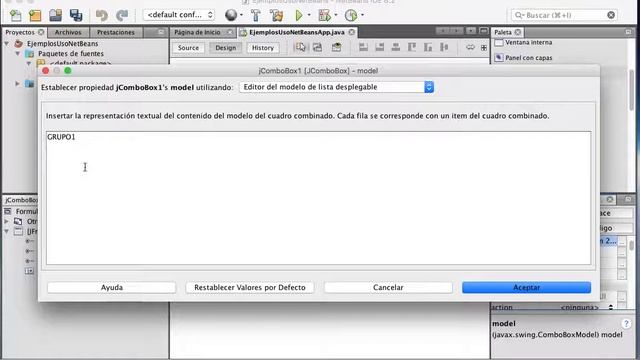Click the Redo toolbar icon
The height and width of the screenshot is (360, 640).
click(x=122, y=15)
